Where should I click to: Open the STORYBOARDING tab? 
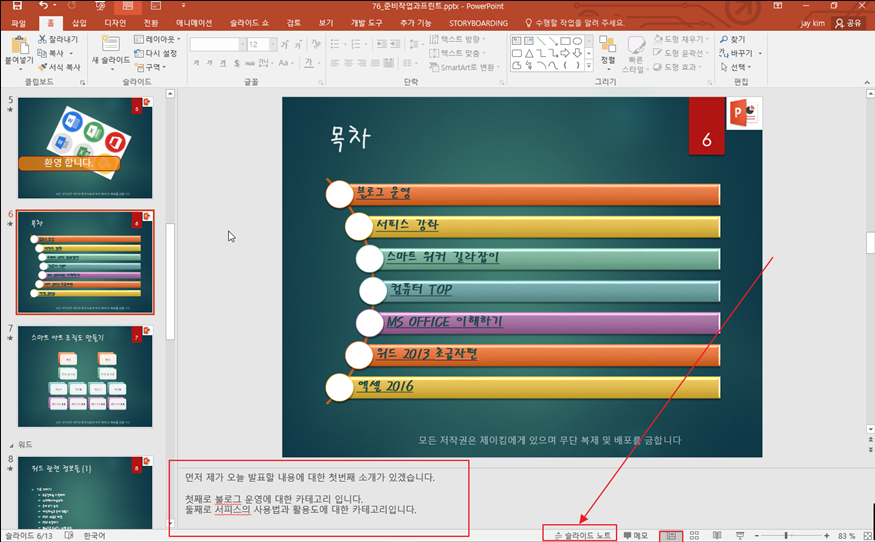[478, 23]
